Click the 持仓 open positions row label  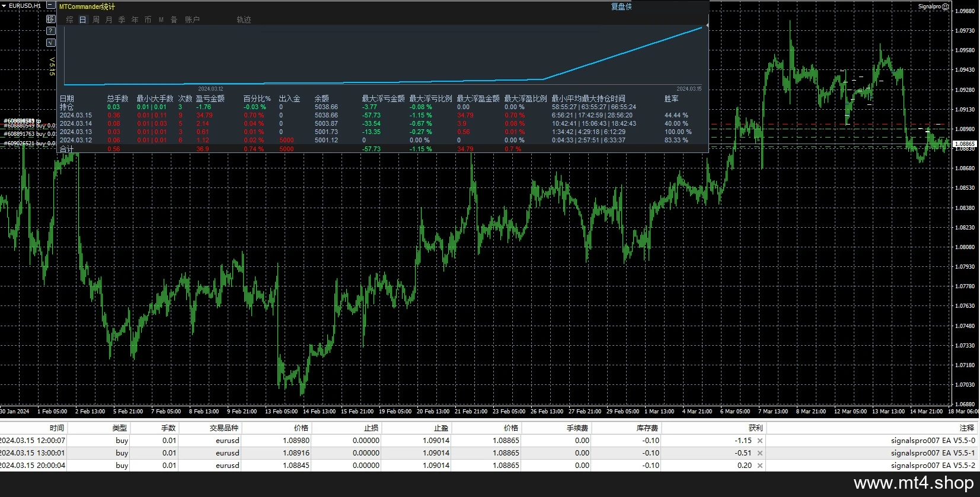(66, 107)
